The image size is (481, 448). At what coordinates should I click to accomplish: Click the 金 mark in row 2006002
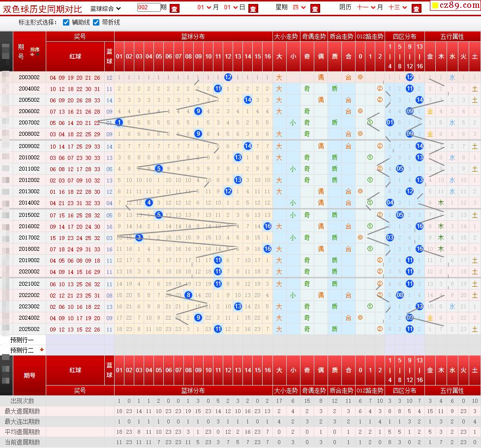(x=430, y=111)
